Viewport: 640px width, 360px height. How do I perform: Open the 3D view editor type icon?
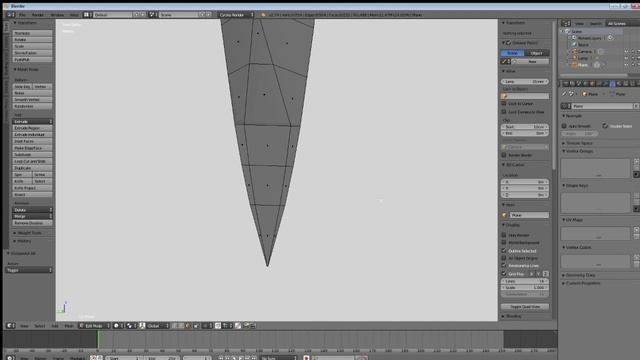(10, 326)
